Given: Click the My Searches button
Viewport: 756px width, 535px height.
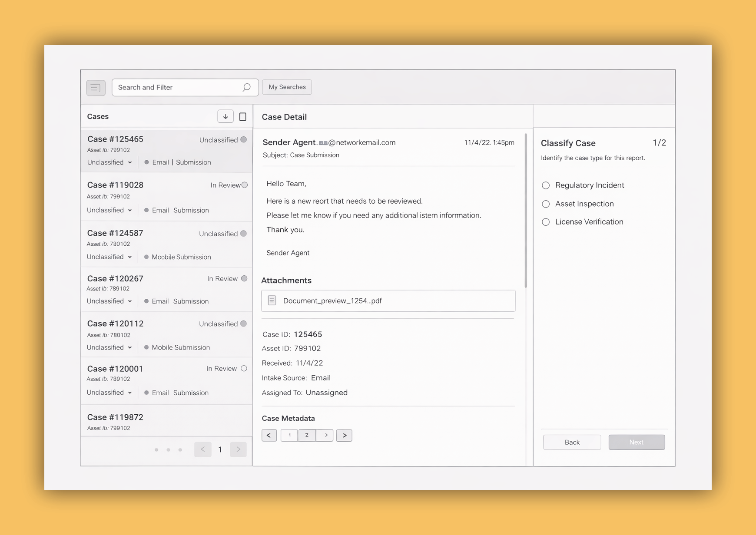Looking at the screenshot, I should tap(287, 87).
